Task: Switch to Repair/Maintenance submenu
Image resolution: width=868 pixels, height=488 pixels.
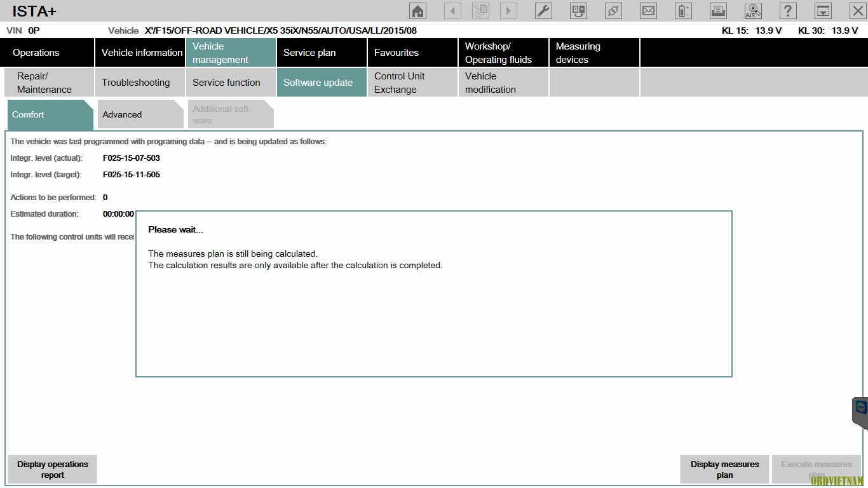Action: (50, 83)
